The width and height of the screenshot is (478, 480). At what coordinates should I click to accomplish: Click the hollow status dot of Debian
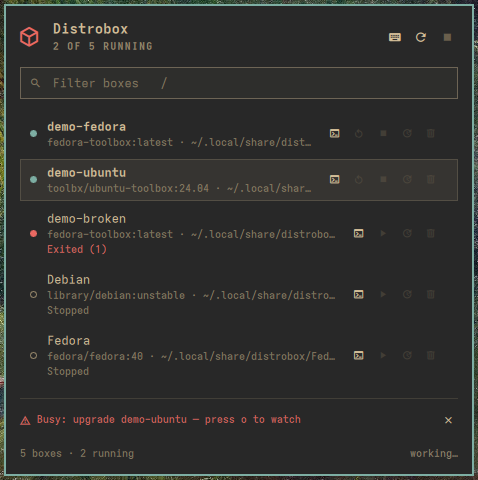(33, 295)
